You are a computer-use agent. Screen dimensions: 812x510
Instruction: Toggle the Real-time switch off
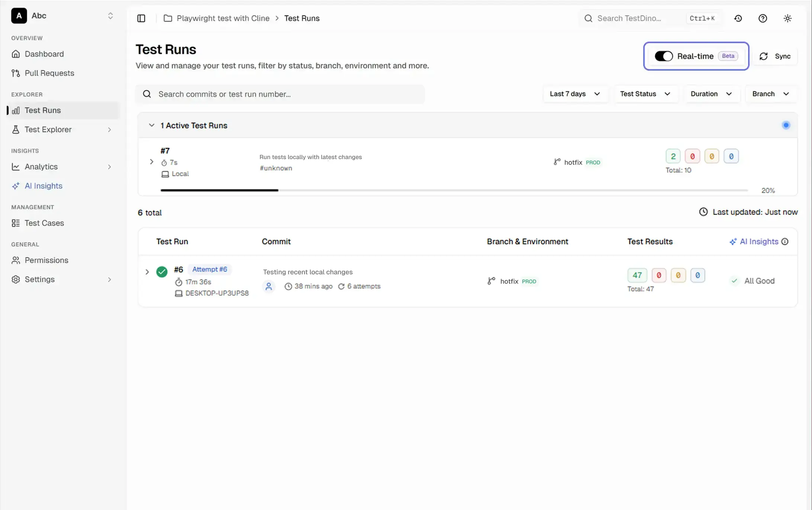664,56
